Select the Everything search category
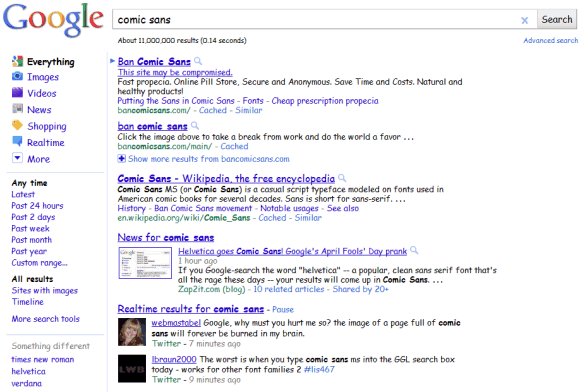 click(51, 62)
